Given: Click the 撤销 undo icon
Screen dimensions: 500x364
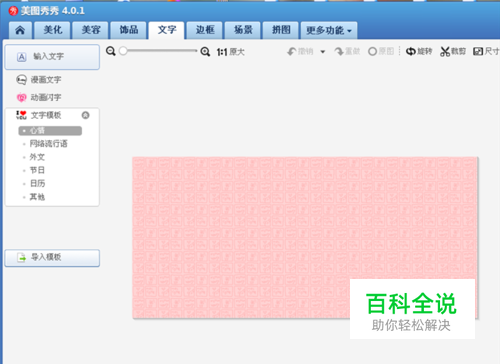Looking at the screenshot, I should pyautogui.click(x=292, y=52).
